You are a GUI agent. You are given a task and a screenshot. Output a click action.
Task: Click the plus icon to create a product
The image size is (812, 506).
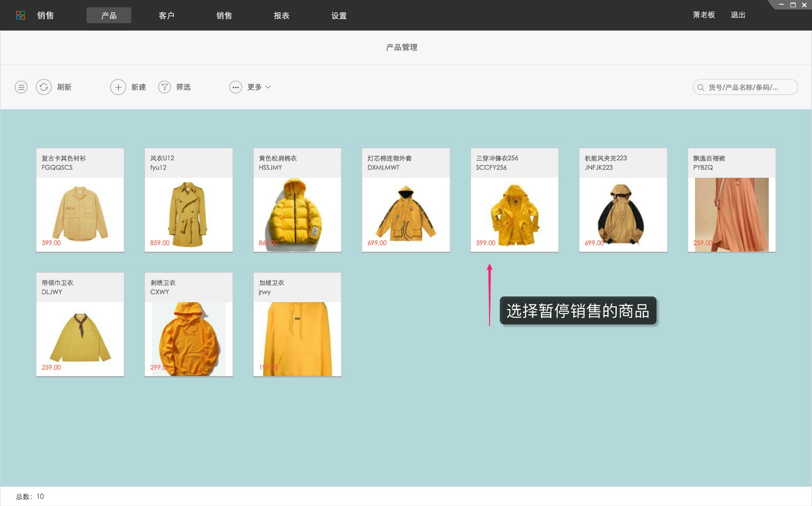click(x=118, y=87)
